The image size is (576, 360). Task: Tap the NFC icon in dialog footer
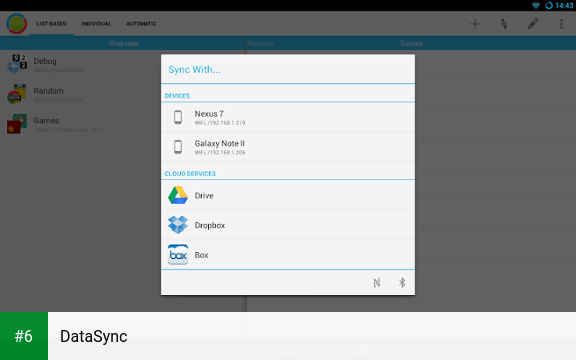(x=377, y=282)
